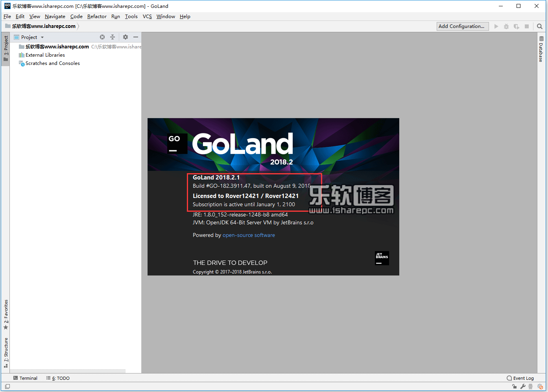Open the Edit menu
Screen dimensions: 548x392
click(20, 17)
